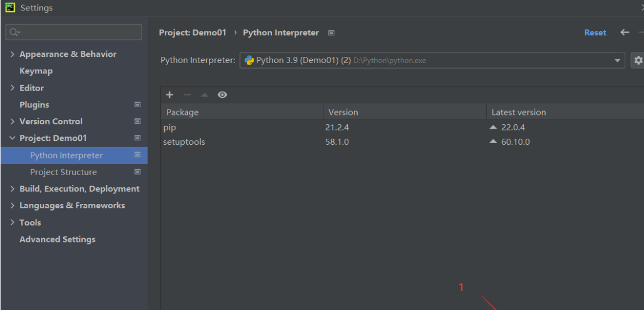Expand Appearance & Behavior section
This screenshot has height=310, width=644.
pos(13,54)
